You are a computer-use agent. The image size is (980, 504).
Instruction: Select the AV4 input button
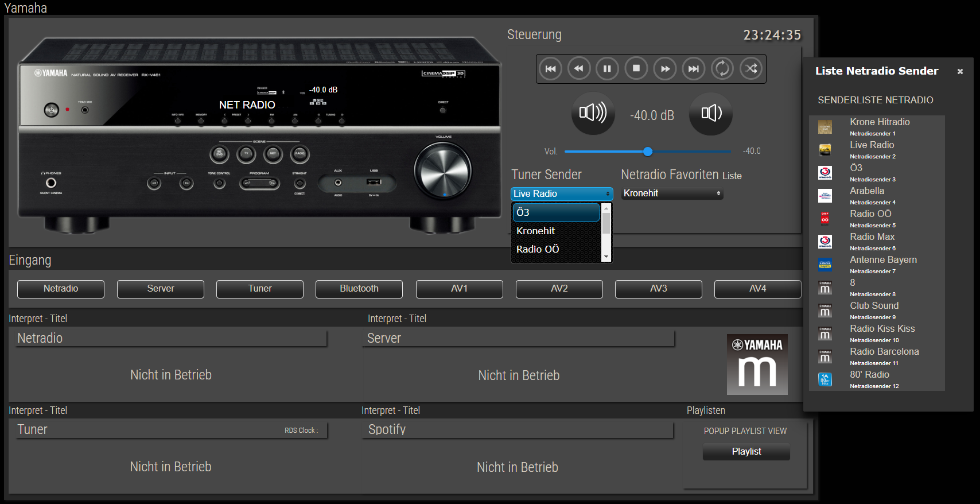coord(758,289)
